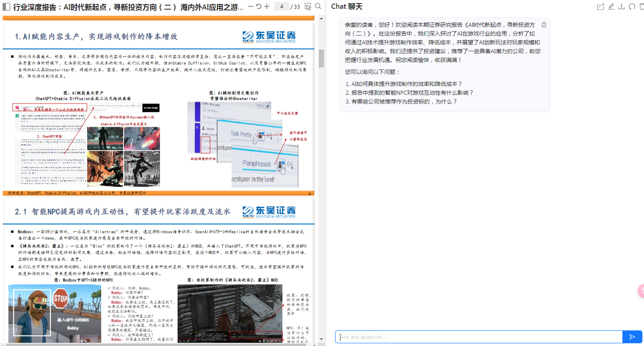This screenshot has width=644, height=346.
Task: Download the chat with the download icon
Action: pyautogui.click(x=622, y=6)
